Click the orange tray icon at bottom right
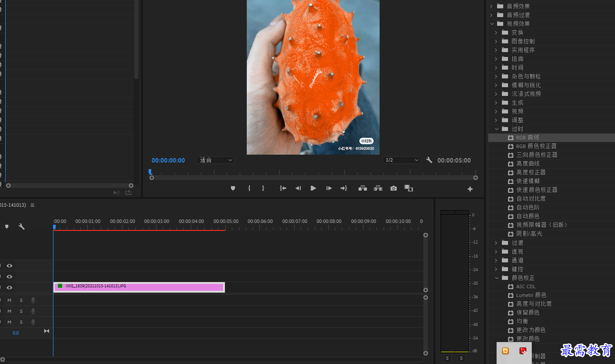This screenshot has width=615, height=364. (x=505, y=351)
